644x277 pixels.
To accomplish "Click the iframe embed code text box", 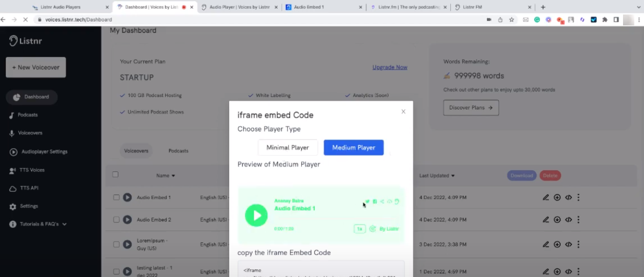I will [x=321, y=269].
